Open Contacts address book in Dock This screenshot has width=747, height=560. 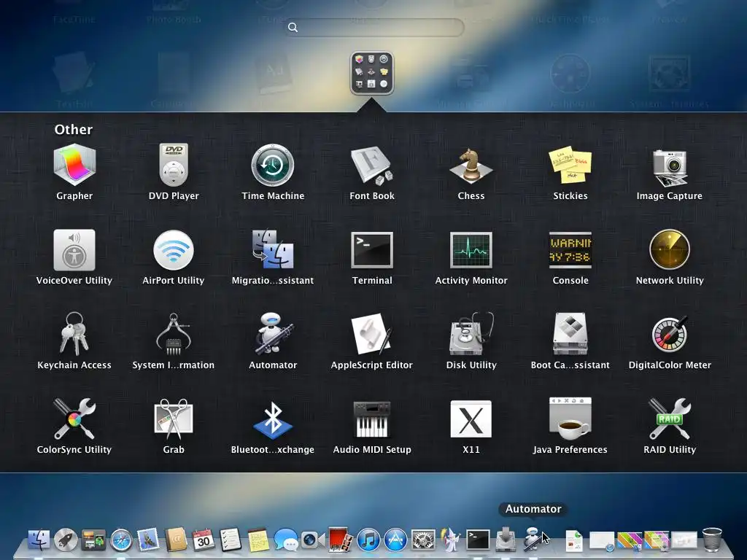[176, 540]
